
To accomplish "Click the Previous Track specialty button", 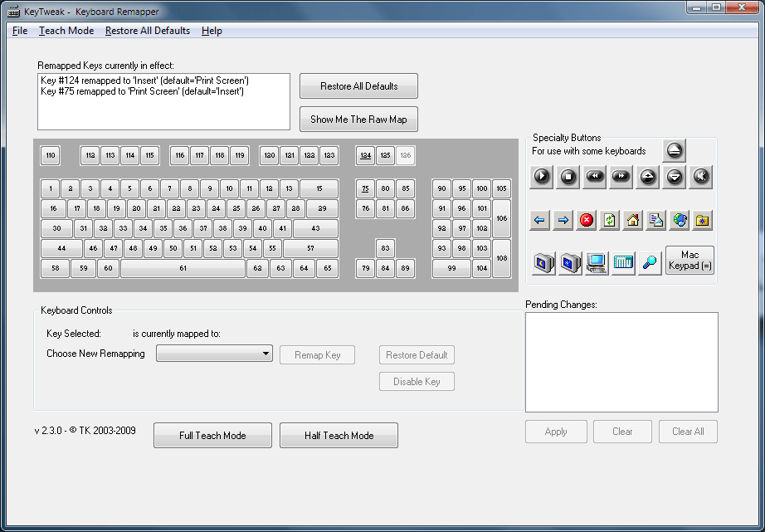I will pos(595,177).
